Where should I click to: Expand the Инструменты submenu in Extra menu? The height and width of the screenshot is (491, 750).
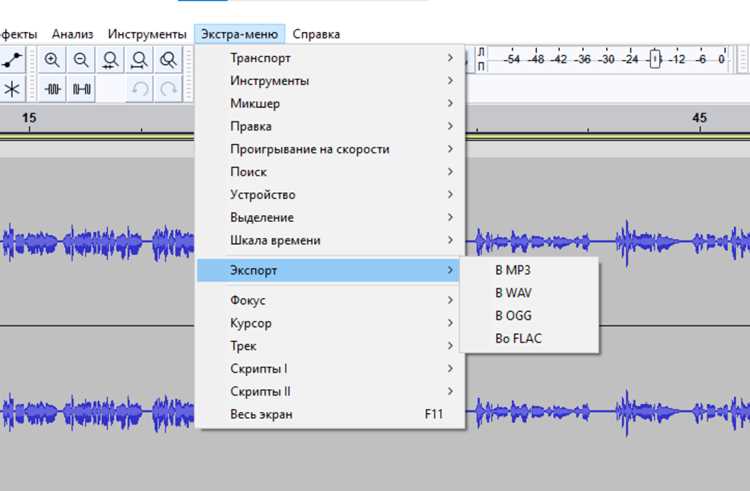coord(330,81)
